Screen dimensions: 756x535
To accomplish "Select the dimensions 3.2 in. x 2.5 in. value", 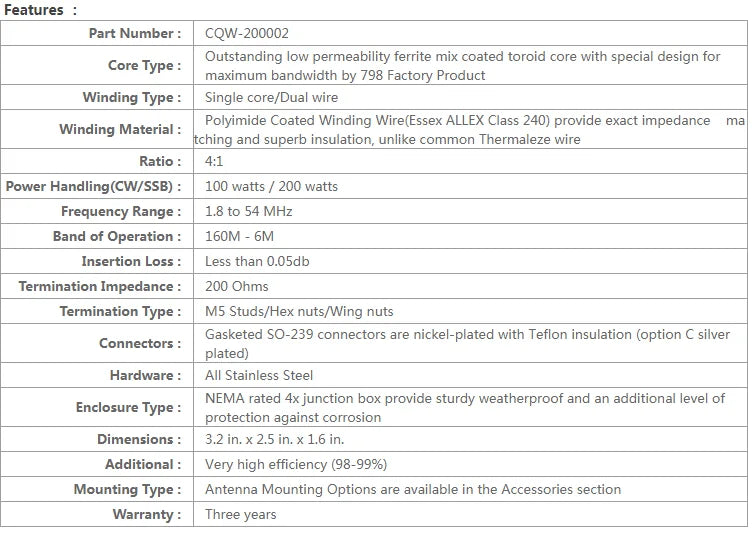I will (x=274, y=440).
